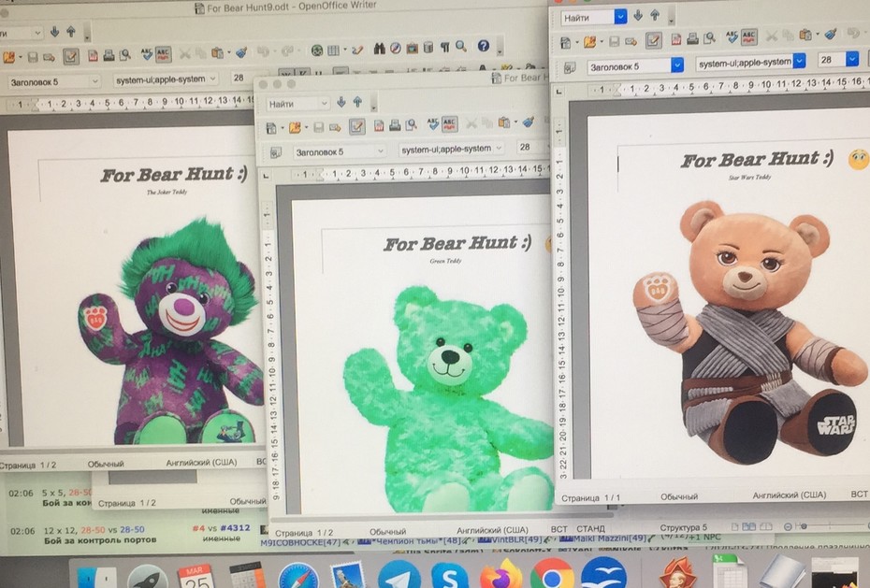Screen dimensions: 870x588
Task: Toggle Edit File mode in the Joker Teddy window
Action: [x=70, y=56]
